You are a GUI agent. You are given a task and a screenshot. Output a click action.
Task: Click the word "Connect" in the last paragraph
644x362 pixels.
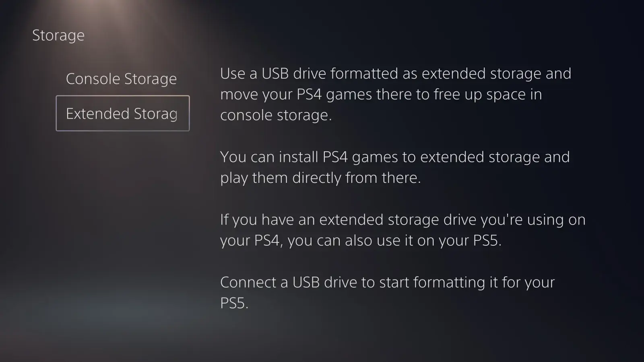(x=248, y=282)
